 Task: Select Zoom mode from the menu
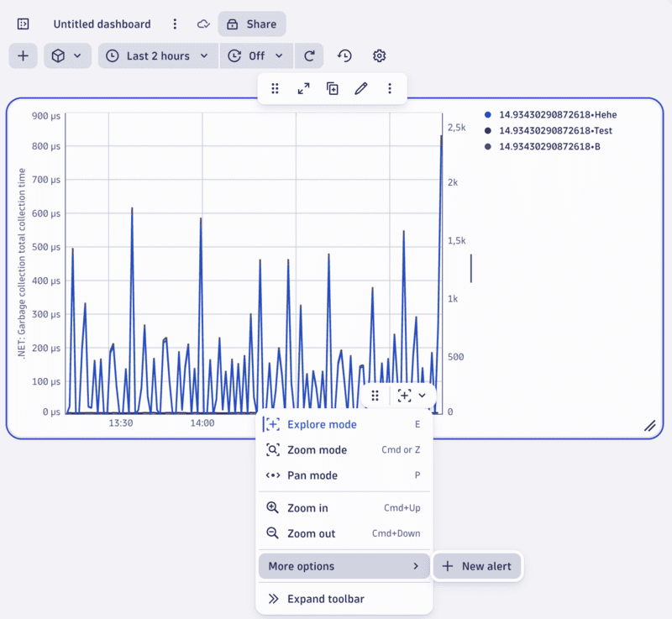point(319,449)
